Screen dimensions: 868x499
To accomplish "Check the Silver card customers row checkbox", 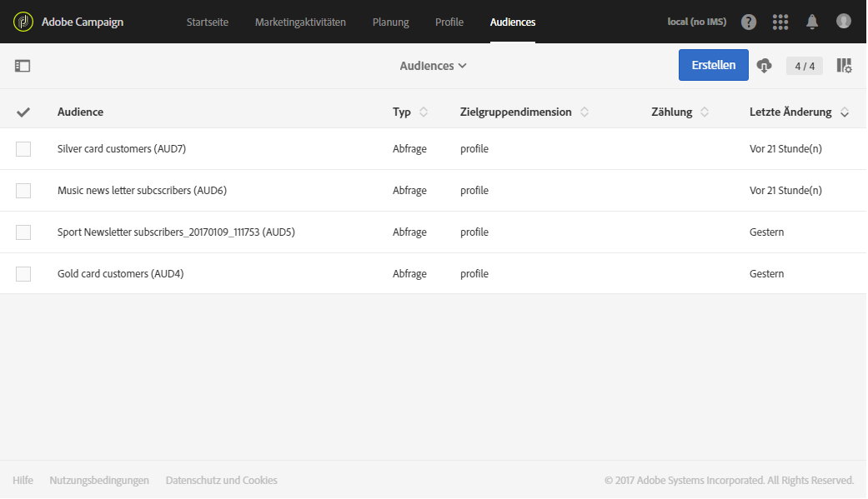I will (x=23, y=149).
